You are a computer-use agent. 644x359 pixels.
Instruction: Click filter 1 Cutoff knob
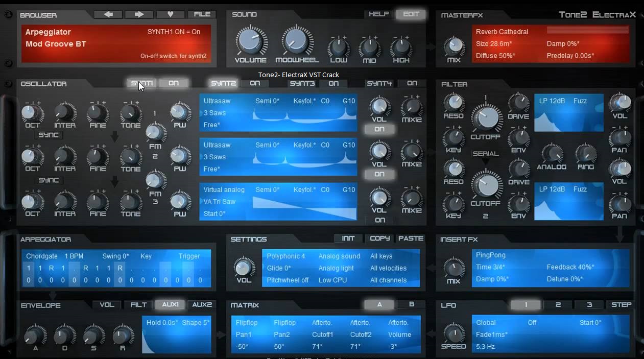tap(487, 117)
